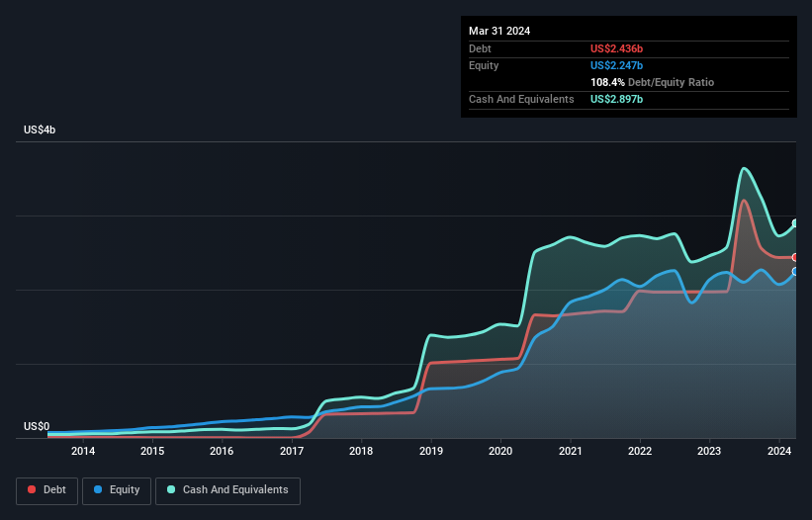This screenshot has width=812, height=520.
Task: Toggle the Debt series legend button
Action: pyautogui.click(x=47, y=490)
